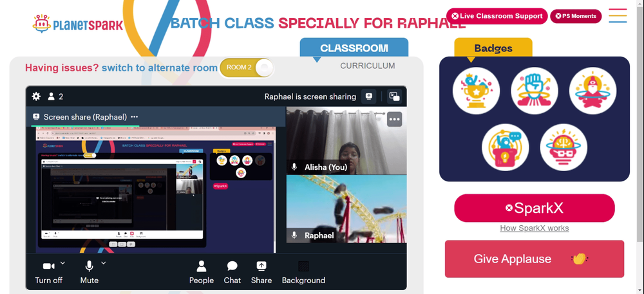Image resolution: width=644 pixels, height=294 pixels.
Task: Select Raphael's video tile
Action: 346,209
